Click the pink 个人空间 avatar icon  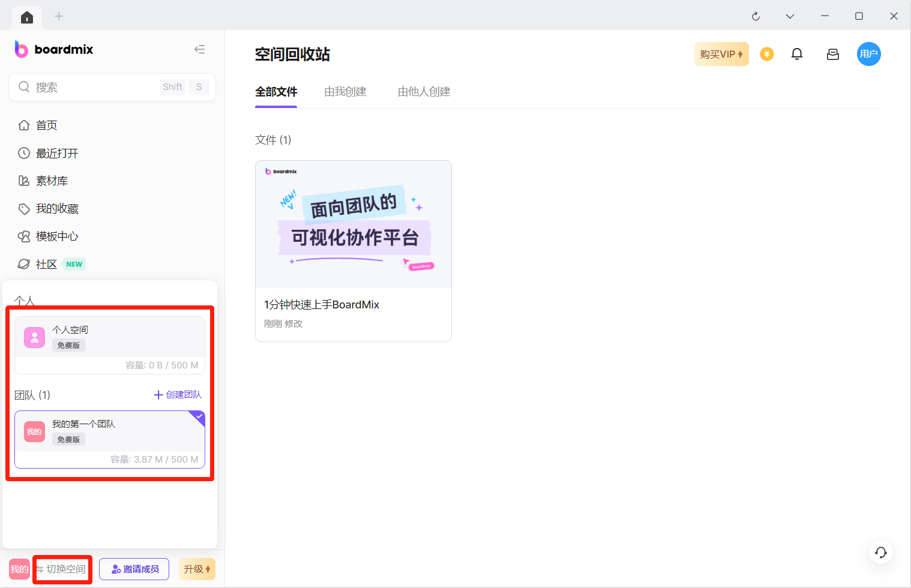coord(34,337)
